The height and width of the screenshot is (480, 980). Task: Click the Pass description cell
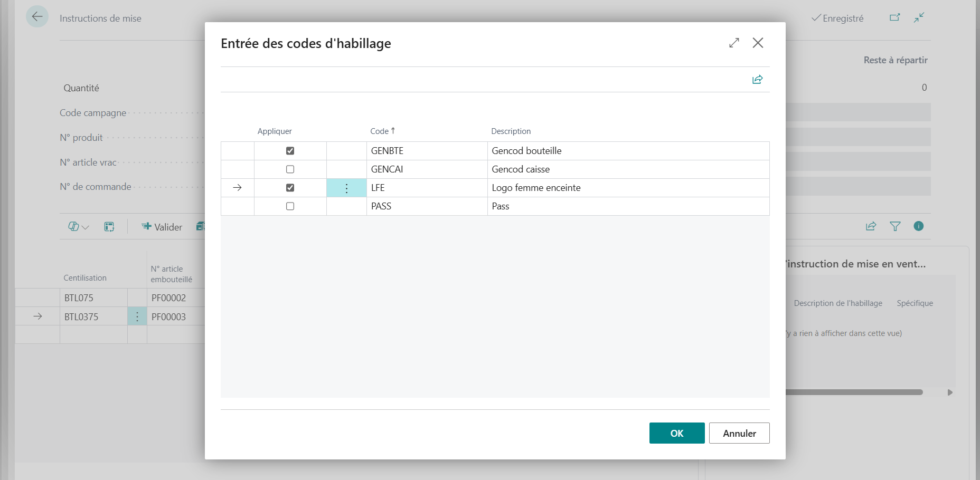coord(628,206)
